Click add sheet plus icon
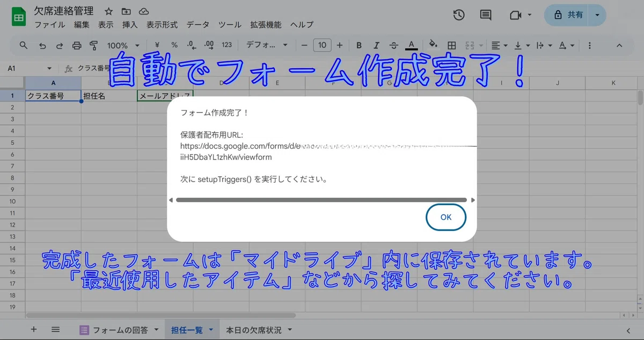This screenshot has width=644, height=340. pyautogui.click(x=34, y=330)
